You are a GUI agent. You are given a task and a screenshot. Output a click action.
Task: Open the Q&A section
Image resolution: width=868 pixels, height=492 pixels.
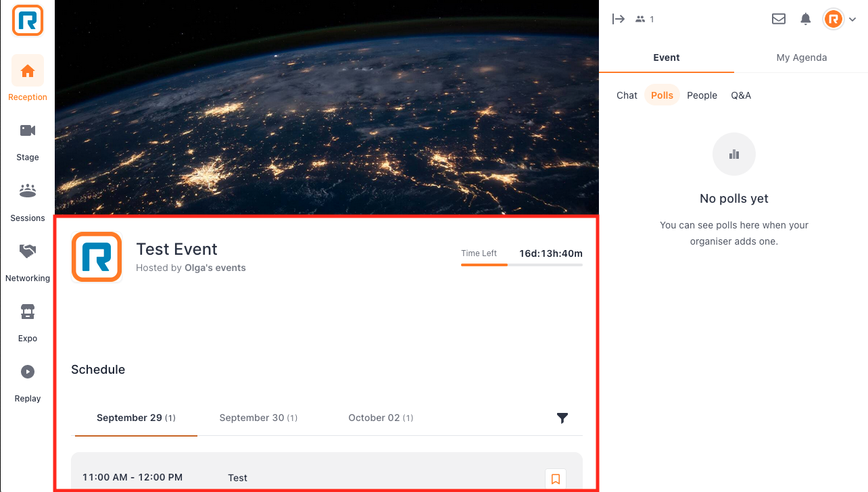click(x=741, y=95)
